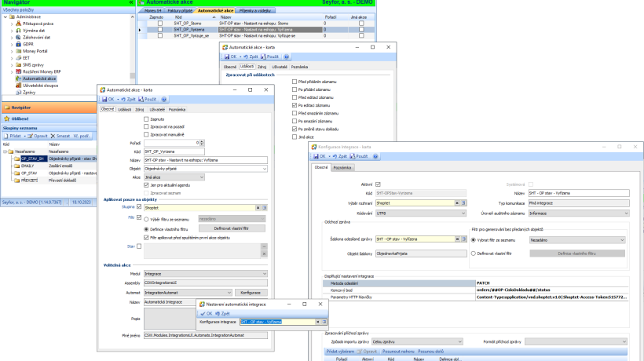Open lookup for Šablona odeslané zprávy field
This screenshot has height=361, width=644.
pyautogui.click(x=463, y=239)
